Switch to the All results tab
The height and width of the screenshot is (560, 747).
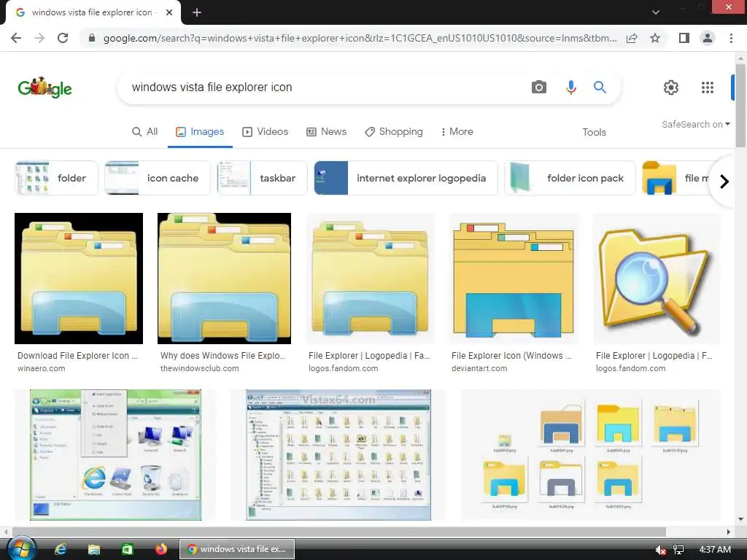tap(145, 132)
